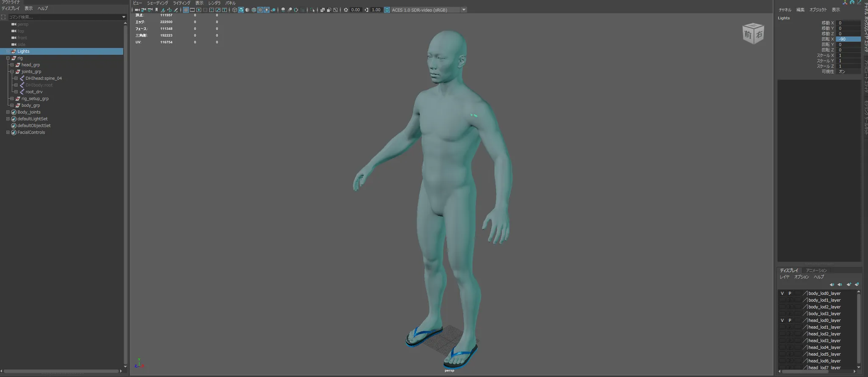Viewport: 868px width, 377px height.
Task: Toggle the grid display icon in viewport toolbar
Action: [x=186, y=10]
